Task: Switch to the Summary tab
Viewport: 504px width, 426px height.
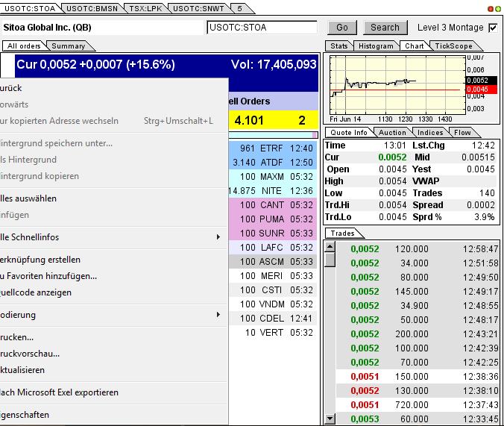Action: (x=68, y=46)
